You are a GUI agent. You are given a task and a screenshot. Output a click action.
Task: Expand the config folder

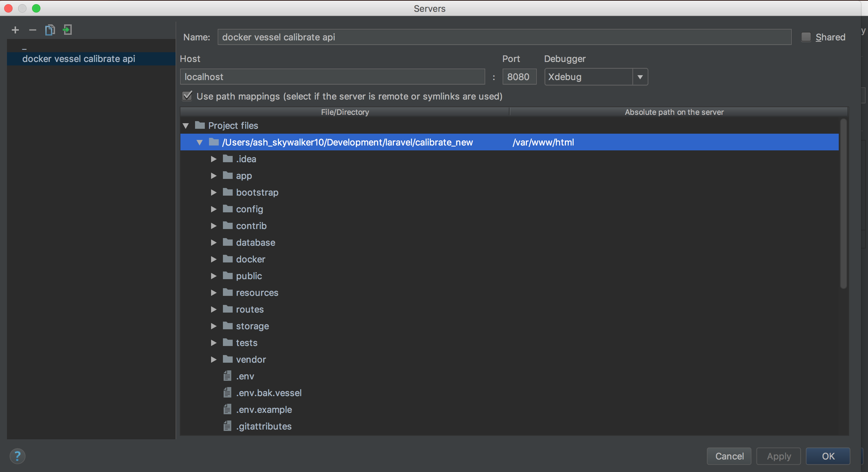pyautogui.click(x=214, y=209)
